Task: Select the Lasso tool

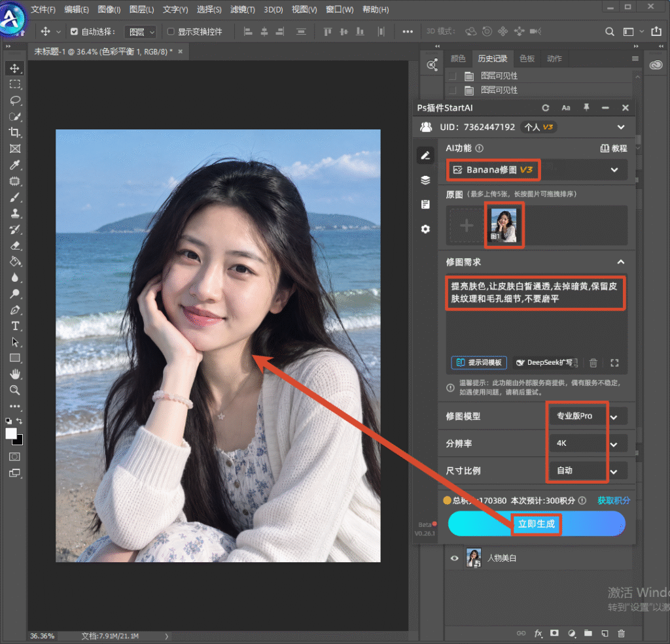Action: tap(15, 101)
